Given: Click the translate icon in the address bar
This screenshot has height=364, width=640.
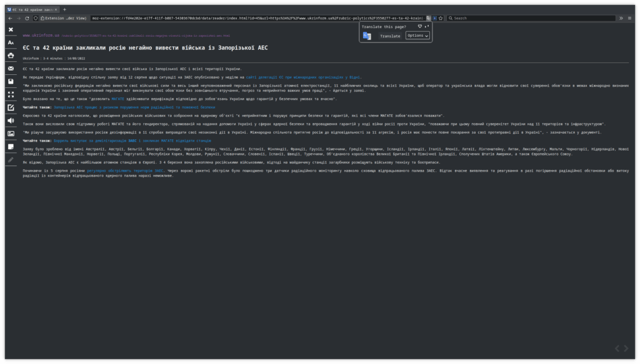Looking at the screenshot, I should pos(428,18).
